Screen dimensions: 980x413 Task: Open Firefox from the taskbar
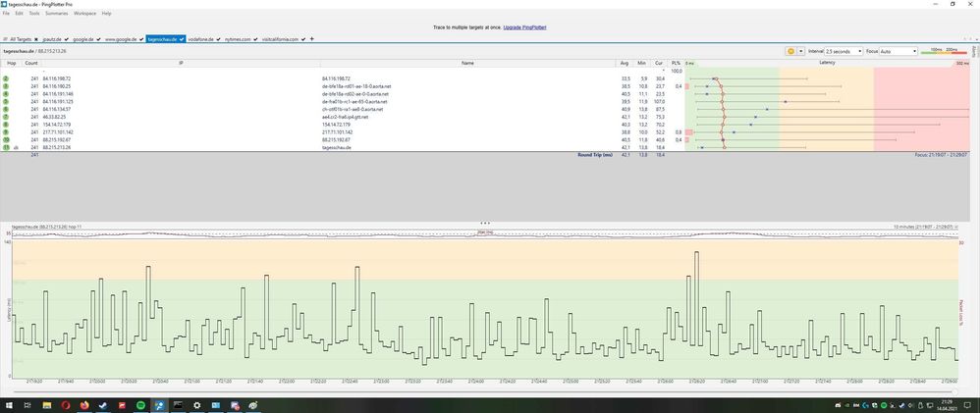coord(84,405)
